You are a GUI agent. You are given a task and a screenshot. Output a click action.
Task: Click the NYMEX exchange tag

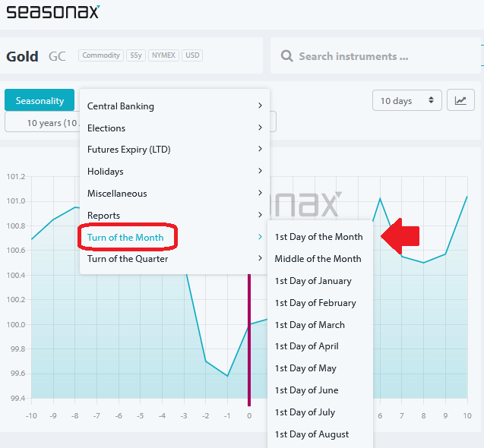tap(164, 55)
